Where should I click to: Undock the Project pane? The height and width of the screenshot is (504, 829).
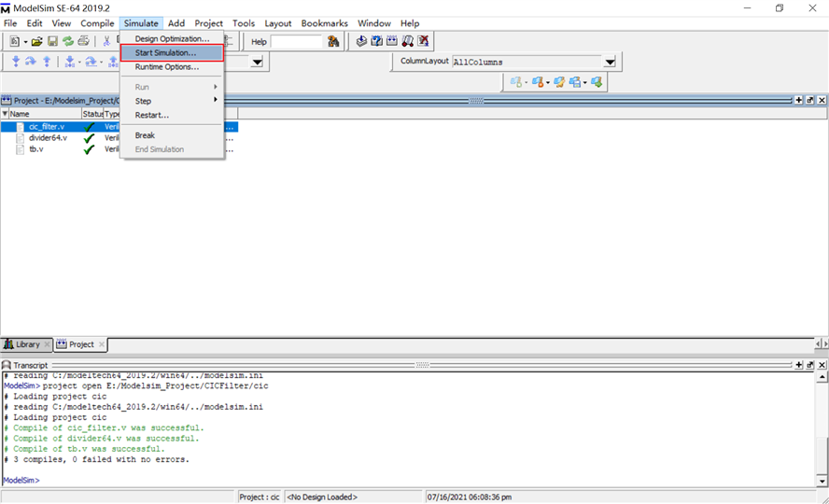tap(810, 100)
